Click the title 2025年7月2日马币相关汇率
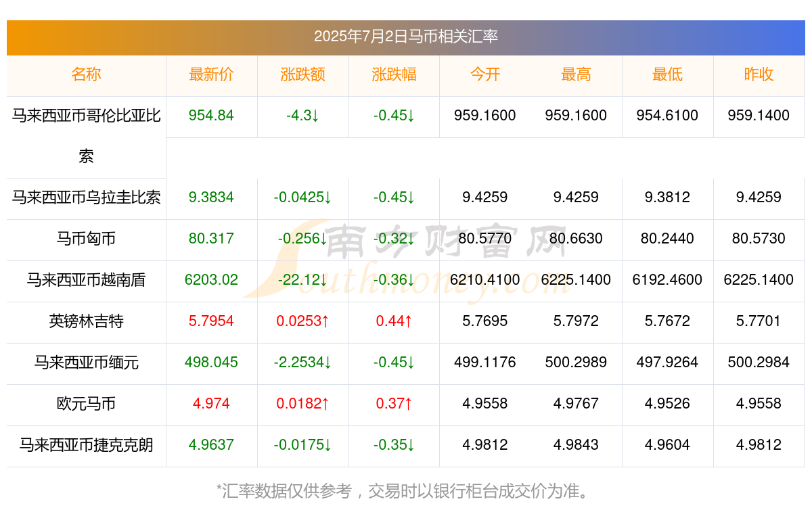 405,37
